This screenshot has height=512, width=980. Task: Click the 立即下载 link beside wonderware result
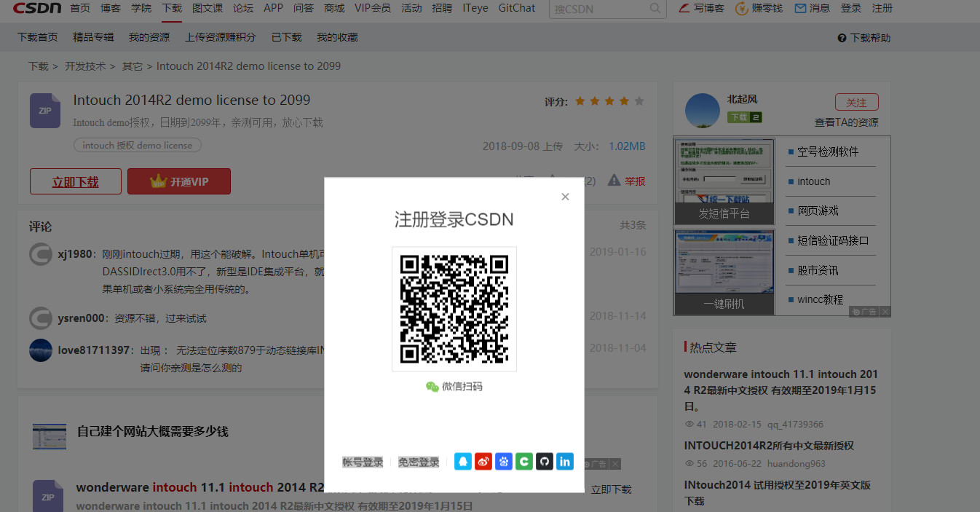coord(611,489)
